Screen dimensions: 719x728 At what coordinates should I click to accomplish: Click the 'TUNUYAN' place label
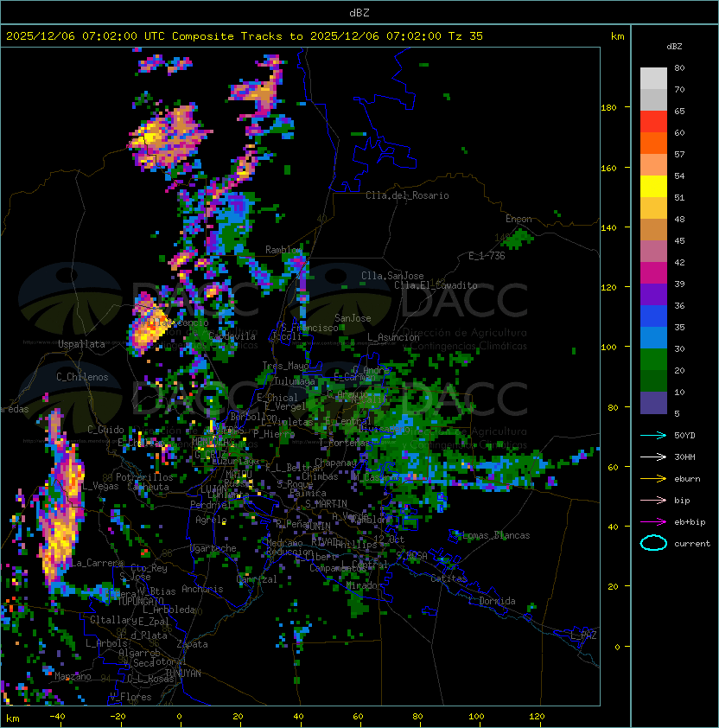tap(183, 674)
